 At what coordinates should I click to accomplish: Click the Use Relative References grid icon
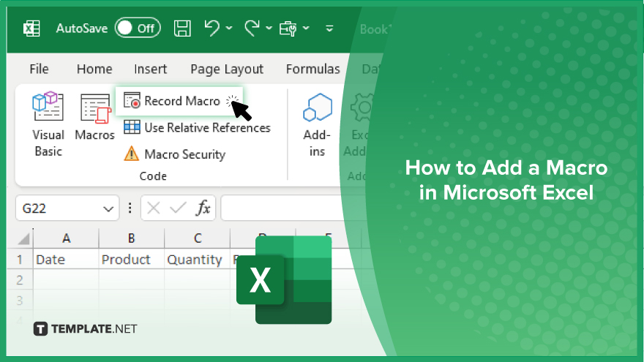[x=132, y=127]
